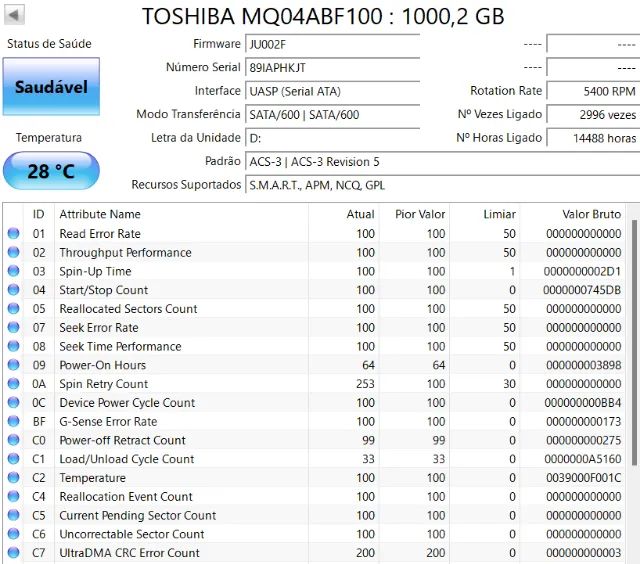Click the transfer mode field SATA/600
Image resolution: width=640 pixels, height=564 pixels.
coord(332,115)
